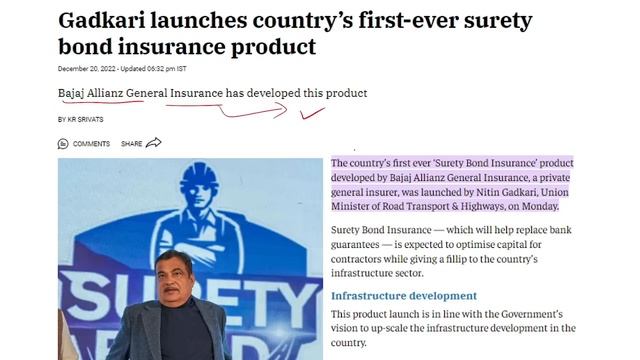Click the red underline beneath "Bajaj Allianz"
640x360 pixels.
click(103, 101)
